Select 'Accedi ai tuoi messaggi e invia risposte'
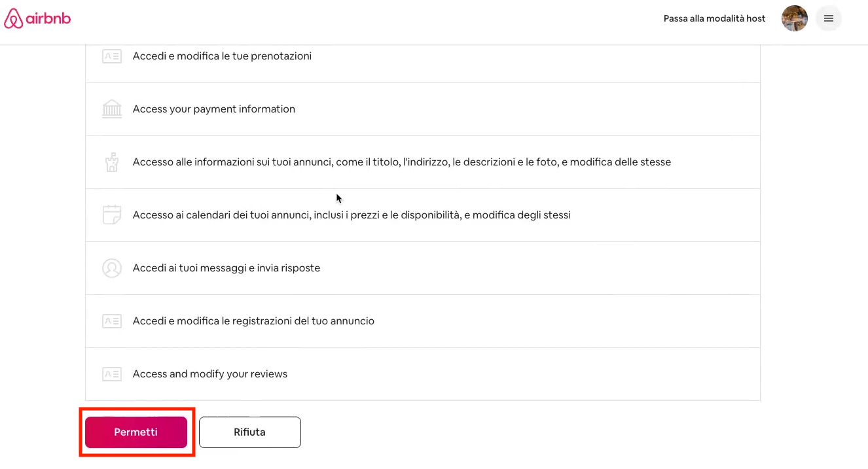Image resolution: width=868 pixels, height=469 pixels. (x=226, y=268)
